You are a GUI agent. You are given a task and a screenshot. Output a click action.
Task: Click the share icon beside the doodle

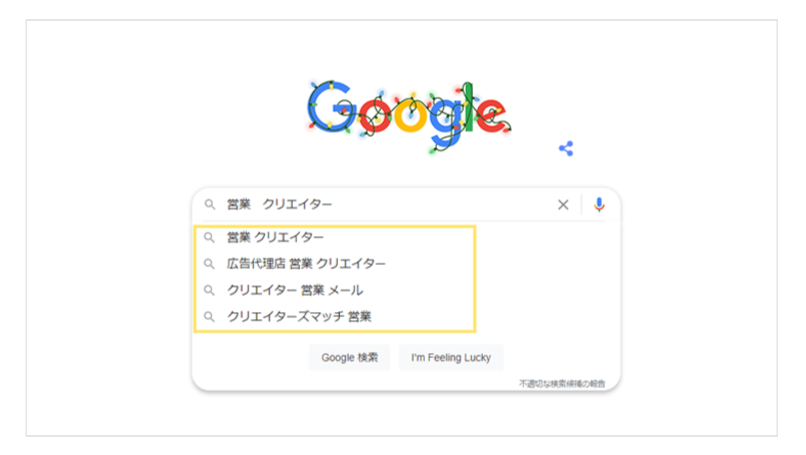pos(566,149)
